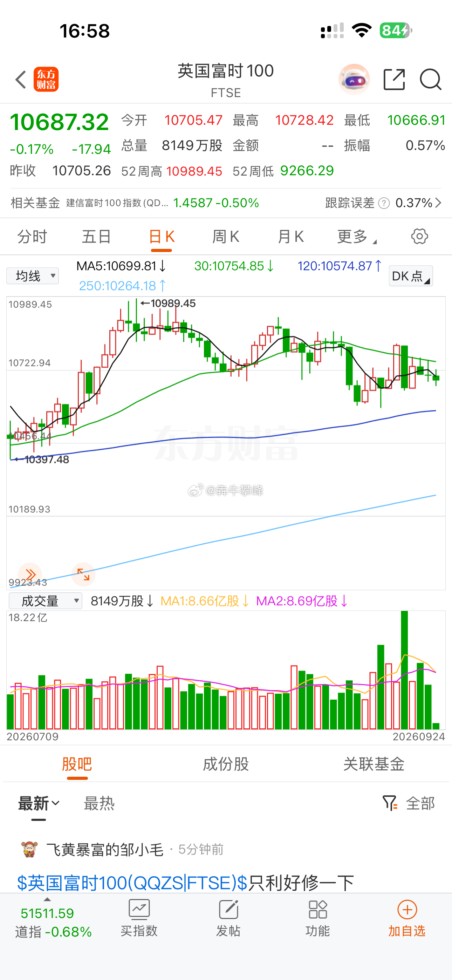This screenshot has height=980, width=452.
Task: Tap the MA2:8.69亿股 volume label
Action: pos(302,601)
